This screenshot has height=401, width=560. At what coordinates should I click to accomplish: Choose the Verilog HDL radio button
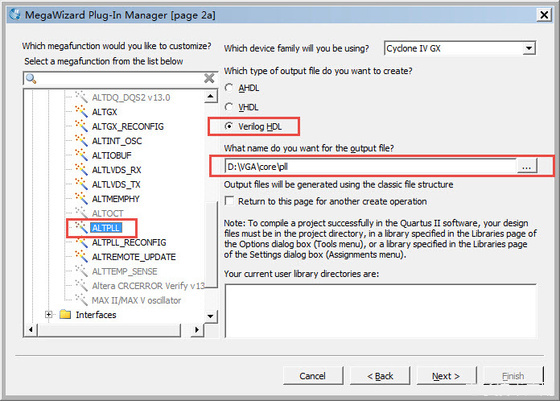(229, 126)
